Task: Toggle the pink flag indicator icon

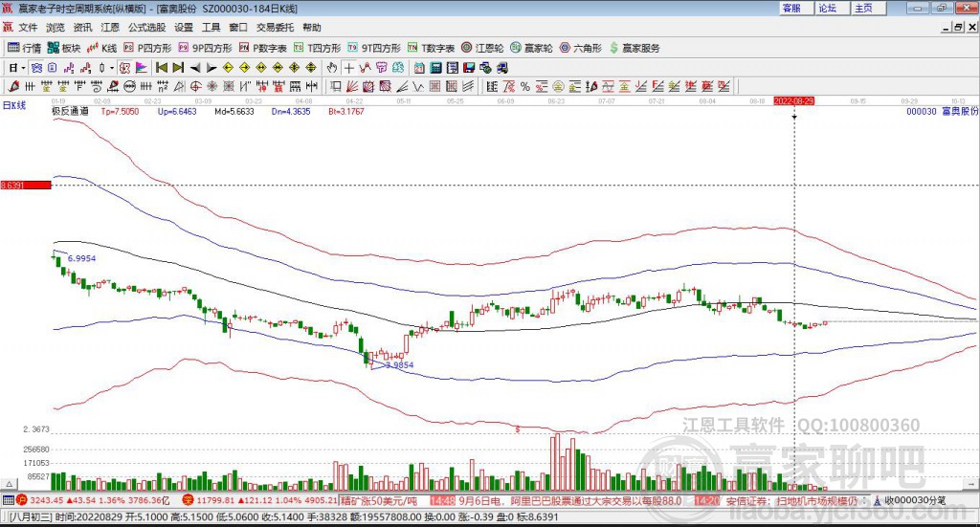Action: click(142, 68)
